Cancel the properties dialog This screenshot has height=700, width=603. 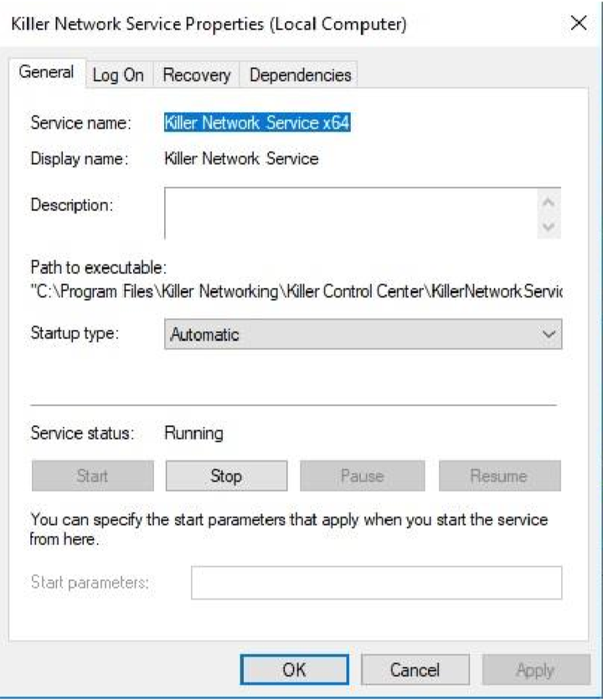click(x=415, y=669)
